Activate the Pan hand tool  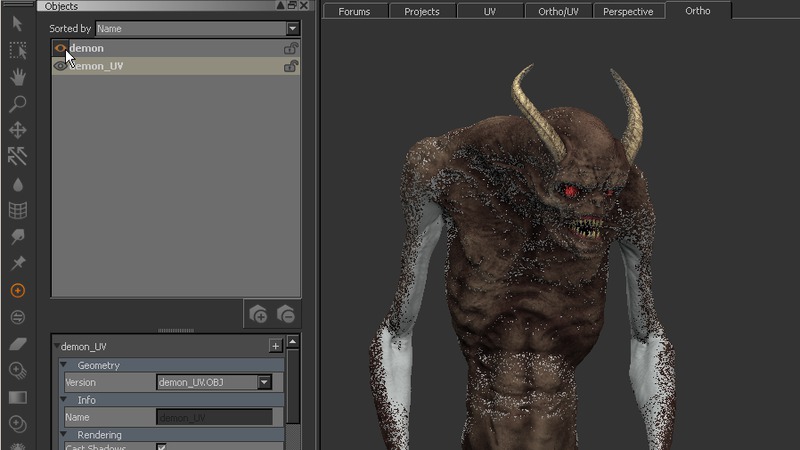click(x=17, y=77)
